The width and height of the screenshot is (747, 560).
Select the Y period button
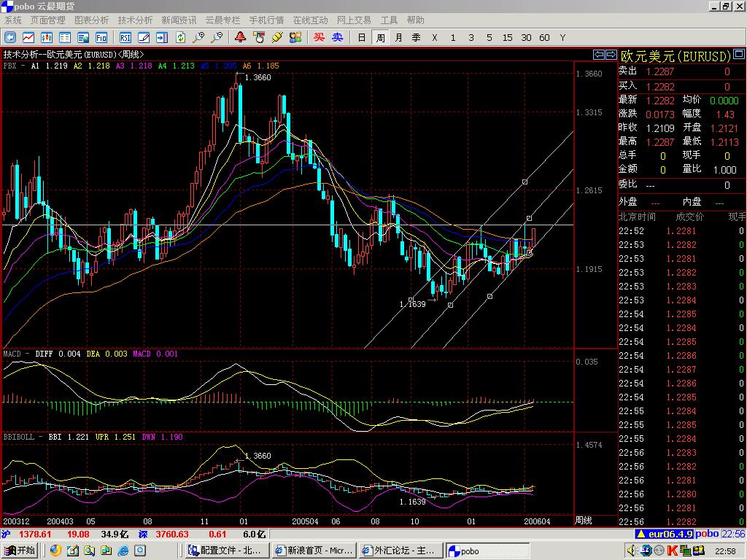point(562,38)
